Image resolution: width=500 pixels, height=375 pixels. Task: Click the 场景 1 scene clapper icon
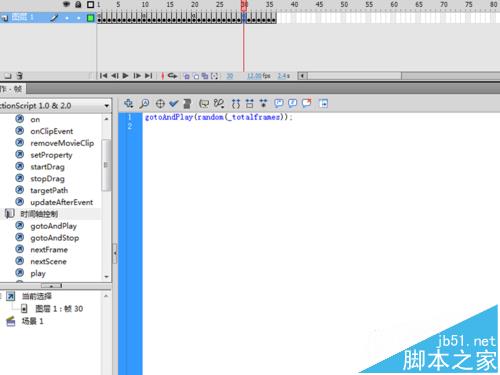(11, 321)
